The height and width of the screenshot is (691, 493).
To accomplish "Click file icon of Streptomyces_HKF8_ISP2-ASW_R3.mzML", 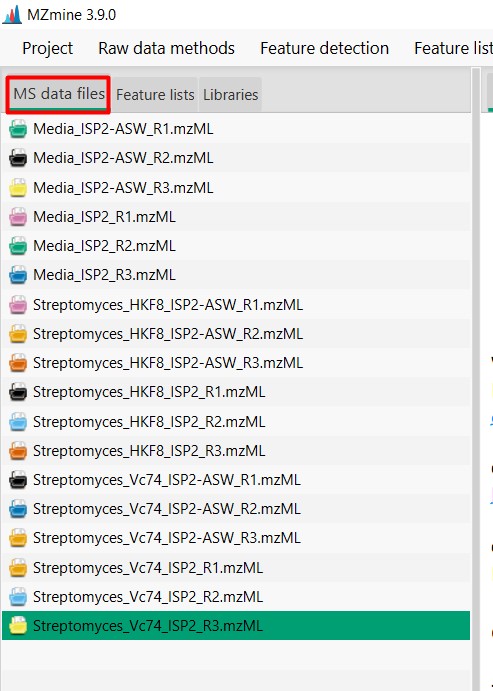I will click(18, 363).
